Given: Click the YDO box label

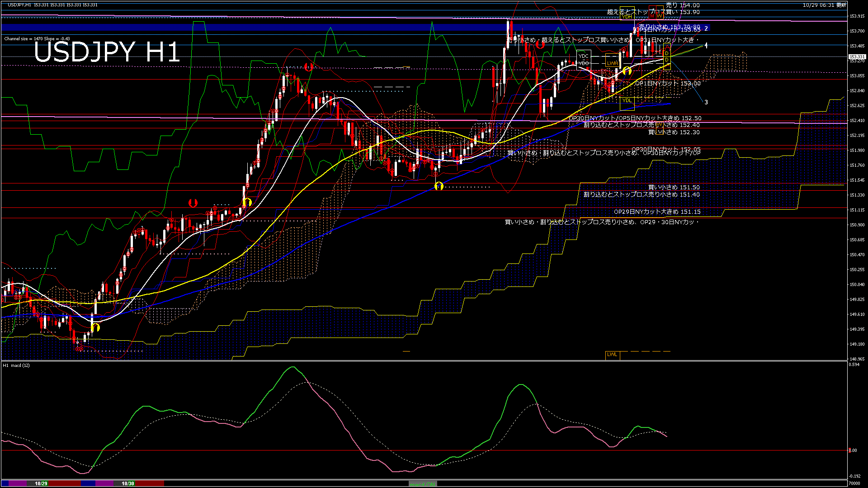Looking at the screenshot, I should (x=584, y=63).
